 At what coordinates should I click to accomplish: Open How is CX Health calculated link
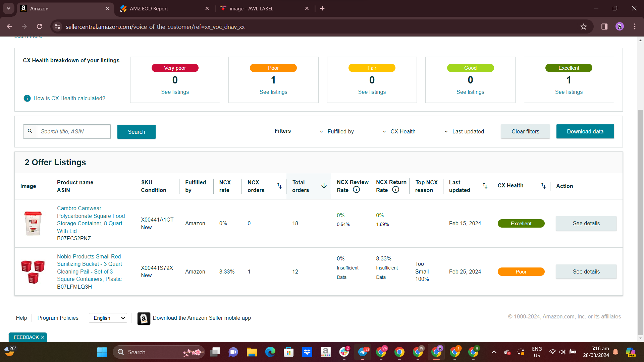pyautogui.click(x=69, y=98)
